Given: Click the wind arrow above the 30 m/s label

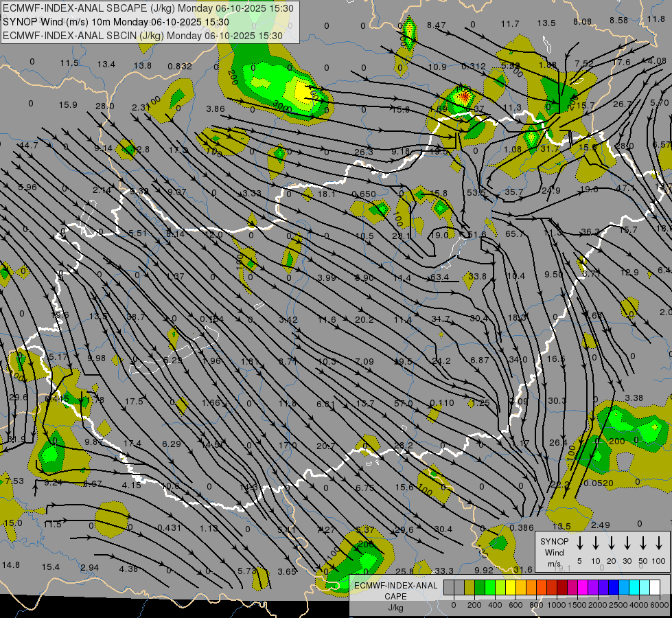Looking at the screenshot, I should [627, 542].
